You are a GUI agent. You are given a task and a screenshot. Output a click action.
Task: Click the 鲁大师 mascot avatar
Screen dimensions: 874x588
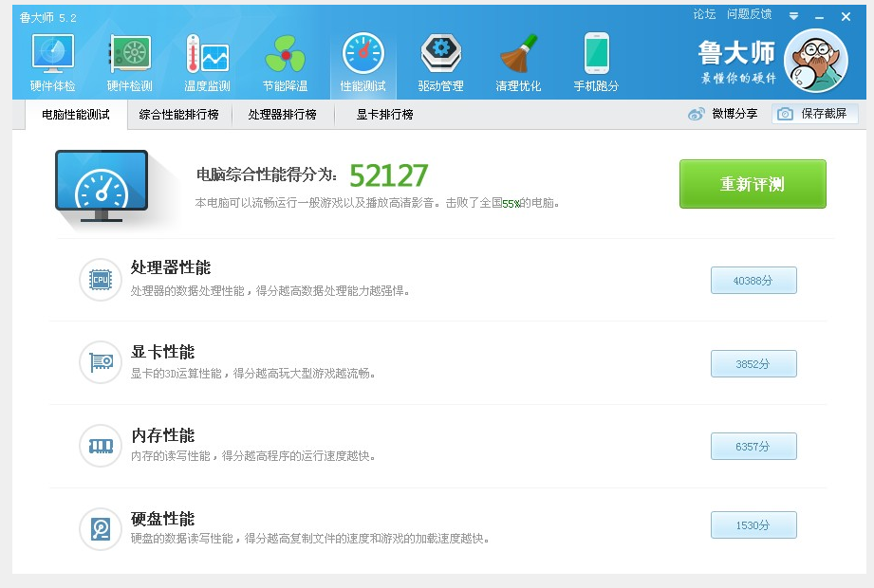click(x=815, y=61)
